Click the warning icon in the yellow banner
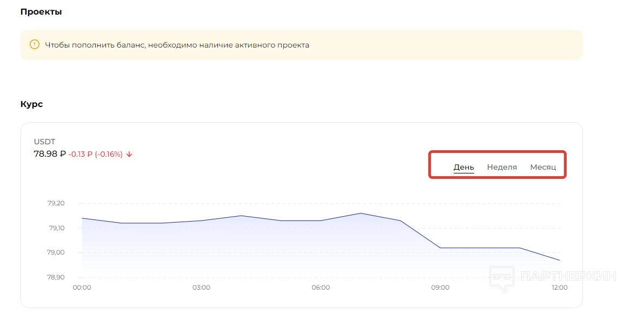The width and height of the screenshot is (644, 321). [35, 45]
